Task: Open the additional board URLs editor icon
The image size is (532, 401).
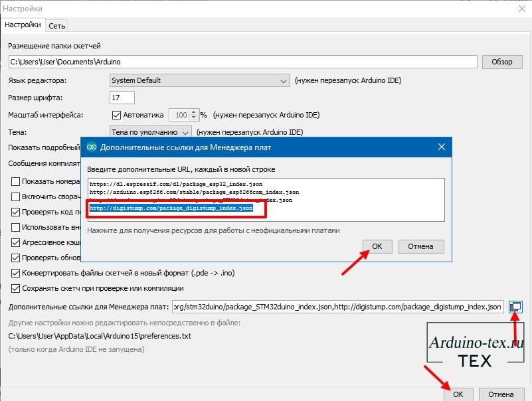Action: [515, 307]
